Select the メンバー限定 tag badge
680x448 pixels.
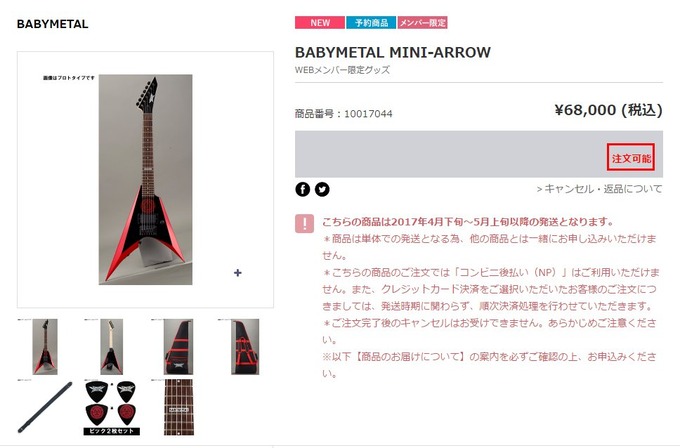[x=422, y=23]
